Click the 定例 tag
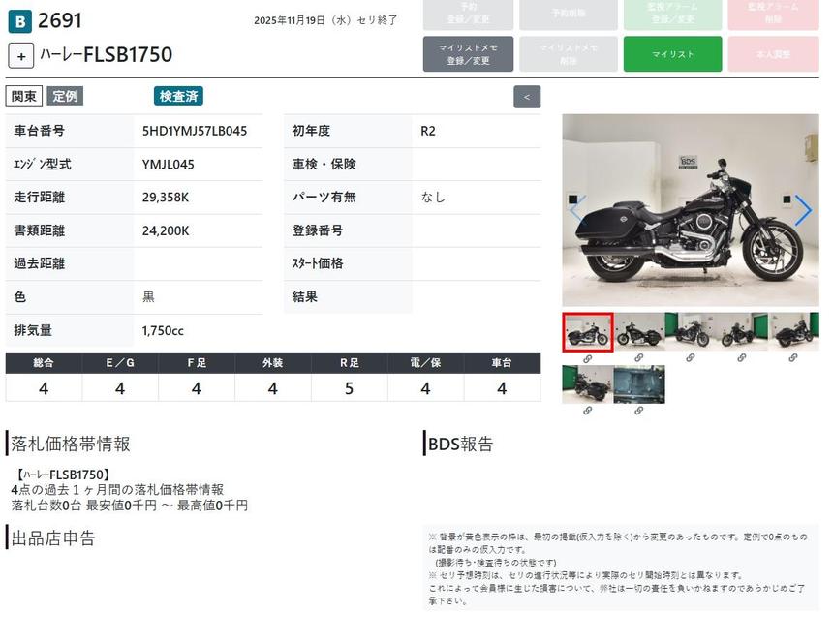 click(x=65, y=96)
